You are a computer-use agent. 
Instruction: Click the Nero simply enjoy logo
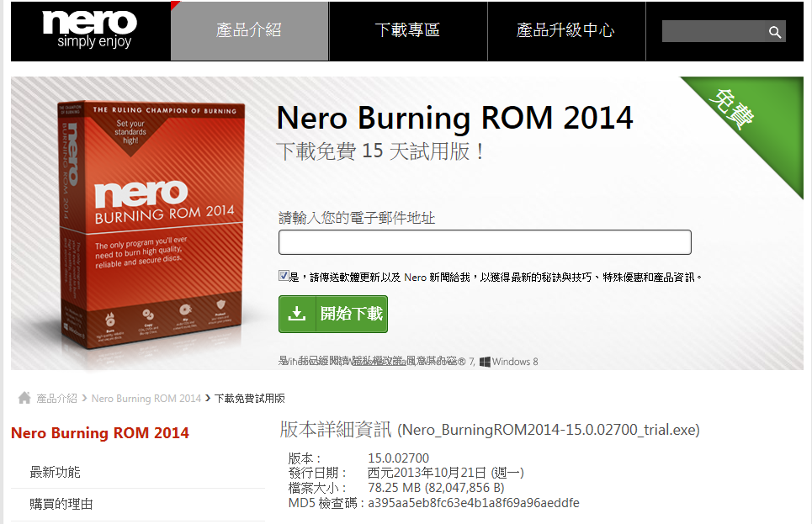(89, 29)
